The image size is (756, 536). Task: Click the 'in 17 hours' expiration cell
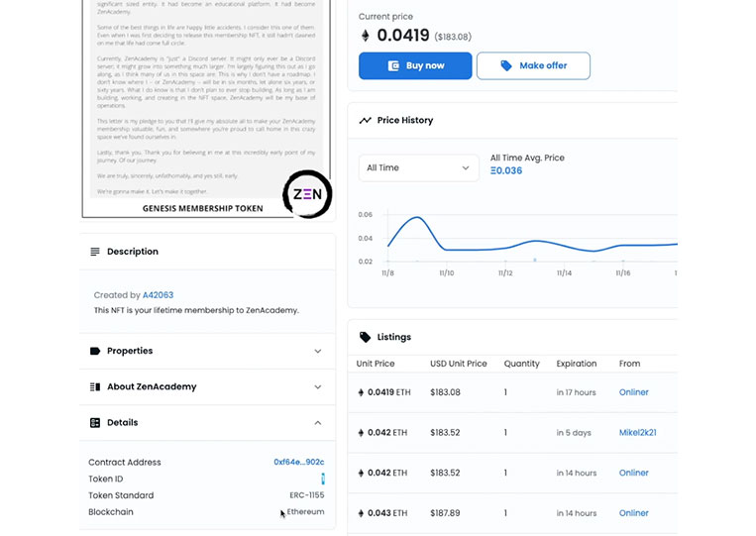pos(576,392)
